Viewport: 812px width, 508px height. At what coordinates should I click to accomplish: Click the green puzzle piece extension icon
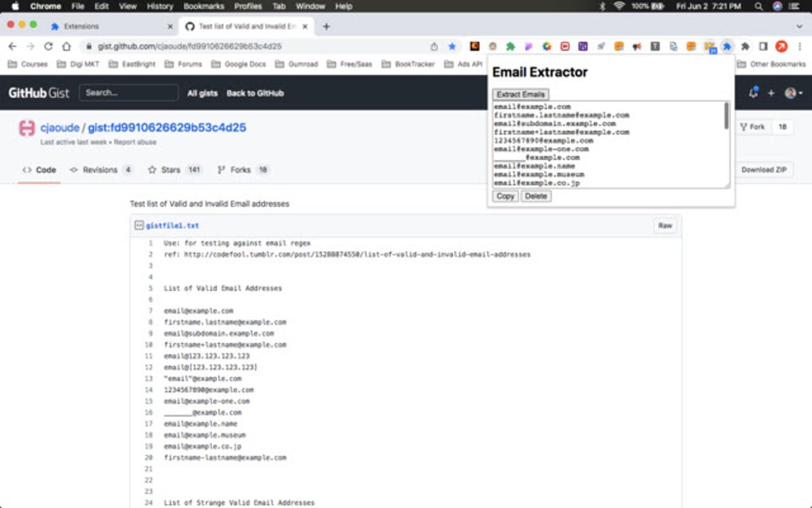click(510, 47)
